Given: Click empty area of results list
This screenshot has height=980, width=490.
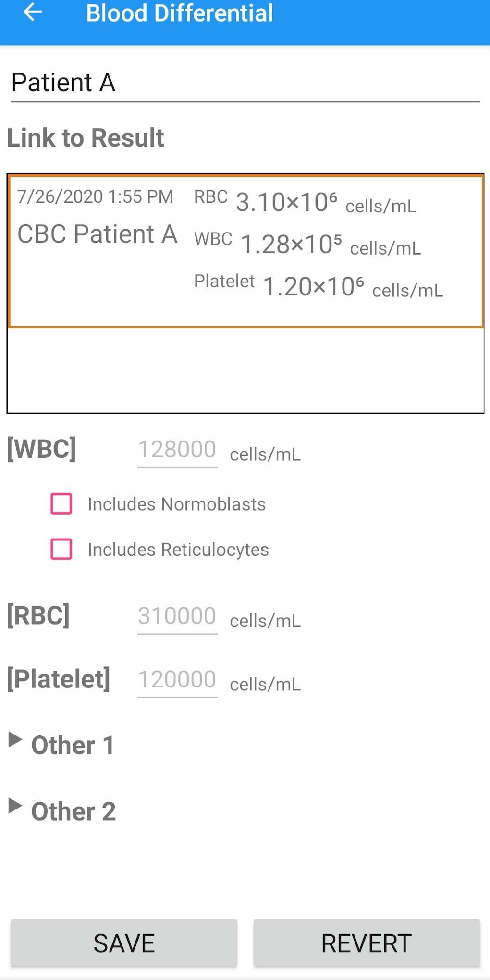Looking at the screenshot, I should [x=245, y=370].
